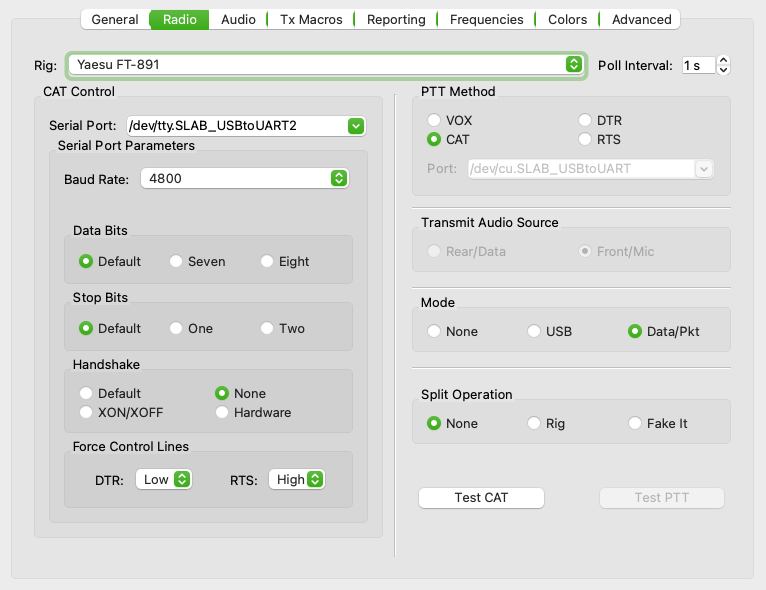This screenshot has height=590, width=766.
Task: Select XON/XOFF handshake
Action: click(x=121, y=412)
